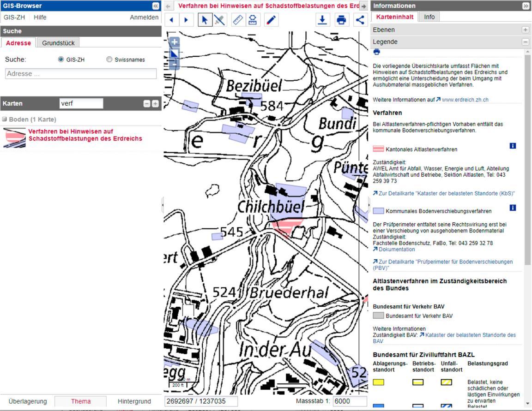
Task: Switch to the Grundstück tab
Action: click(58, 43)
